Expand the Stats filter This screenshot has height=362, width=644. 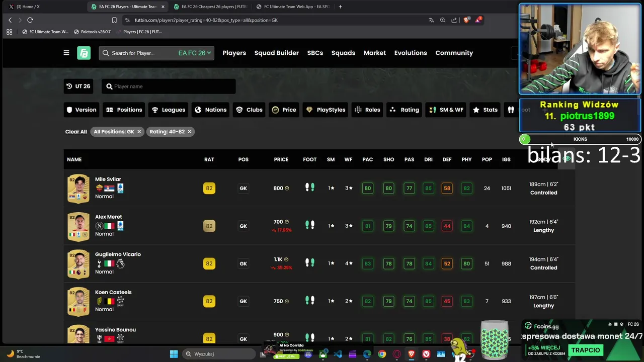click(x=485, y=110)
